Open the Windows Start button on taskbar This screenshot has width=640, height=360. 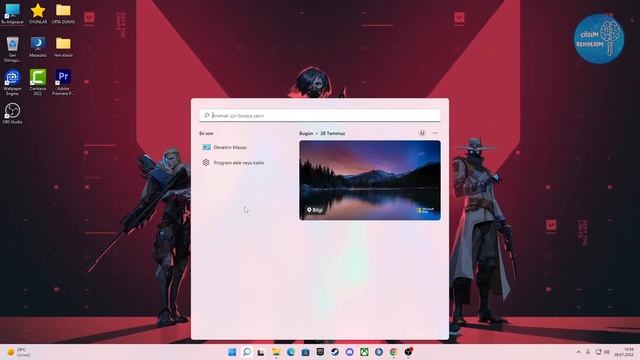click(232, 352)
